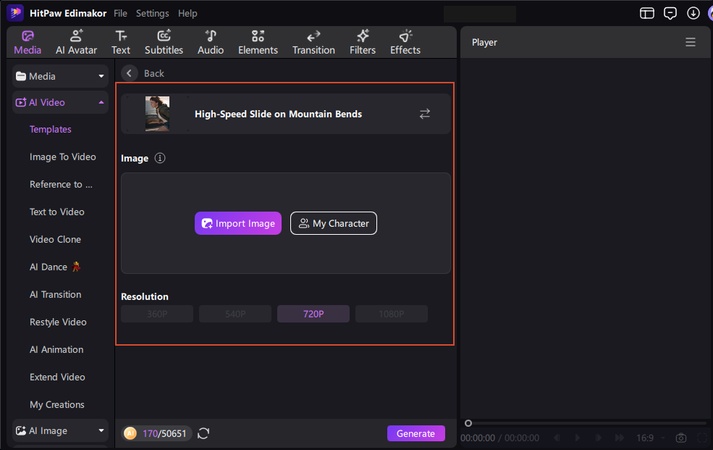Click the layout switch icon in title bar
The width and height of the screenshot is (713, 450).
coord(647,13)
